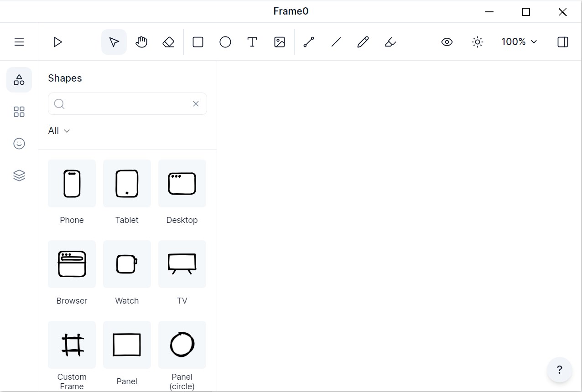
Task: Select the Eraser tool
Action: click(x=168, y=42)
